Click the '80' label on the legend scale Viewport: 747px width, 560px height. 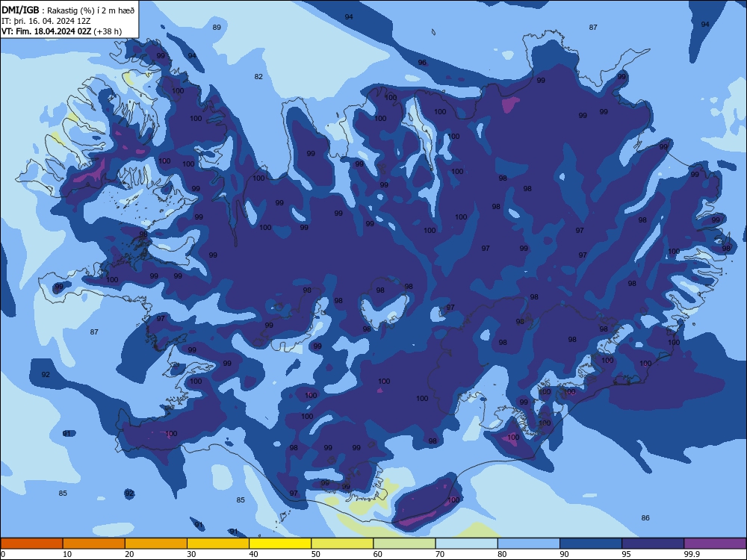(x=502, y=554)
